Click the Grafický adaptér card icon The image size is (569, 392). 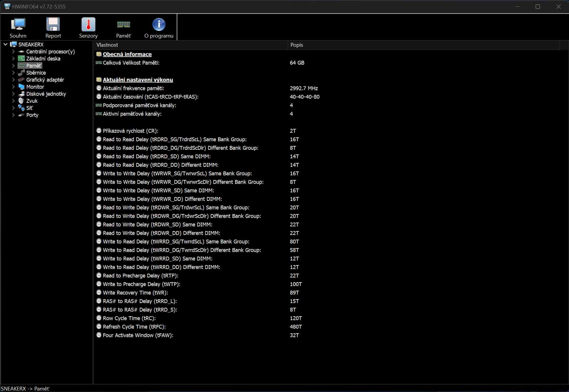21,80
